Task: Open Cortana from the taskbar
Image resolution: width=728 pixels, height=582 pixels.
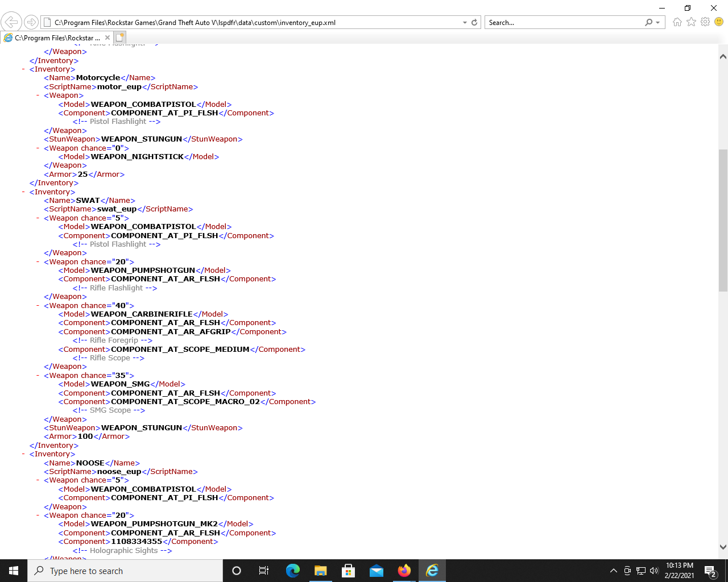Action: point(237,571)
